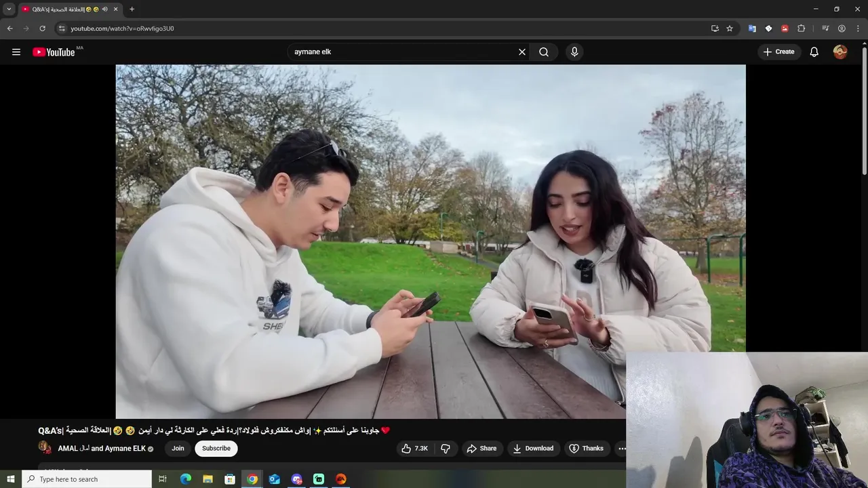Viewport: 868px width, 488px height.
Task: Install app icon in address bar
Action: click(x=715, y=28)
